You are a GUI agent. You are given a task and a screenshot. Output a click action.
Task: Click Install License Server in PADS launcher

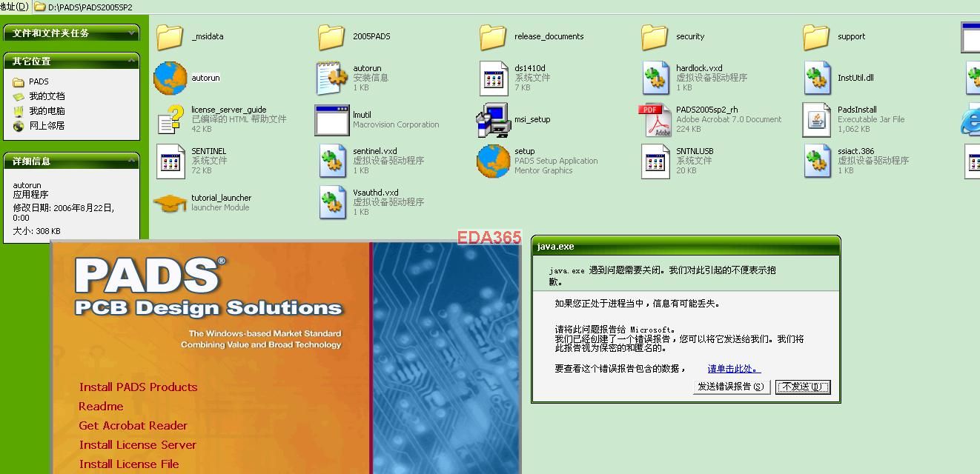(x=138, y=444)
